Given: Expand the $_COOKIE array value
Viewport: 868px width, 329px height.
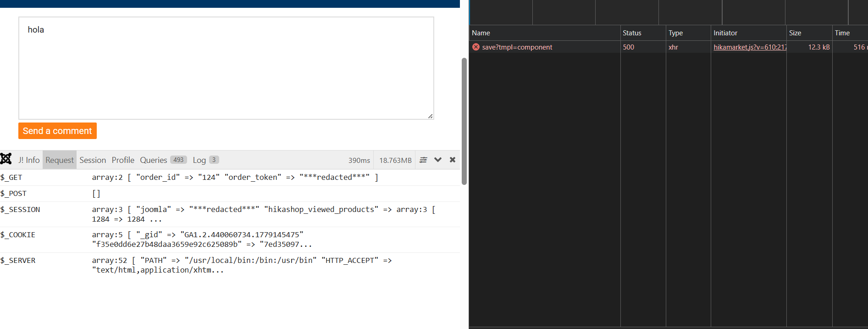Looking at the screenshot, I should (x=202, y=240).
